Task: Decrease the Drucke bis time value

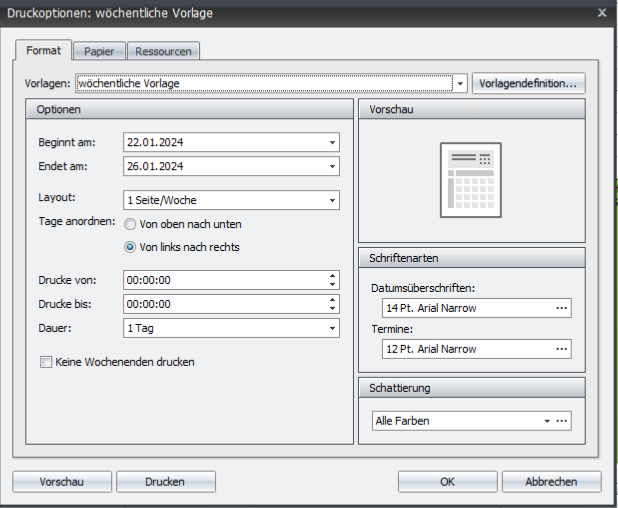Action: (x=332, y=308)
